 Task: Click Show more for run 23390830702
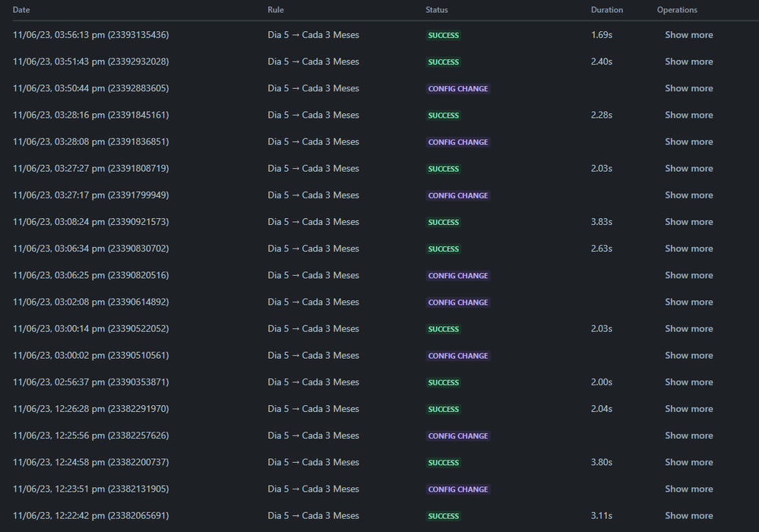[x=688, y=249]
